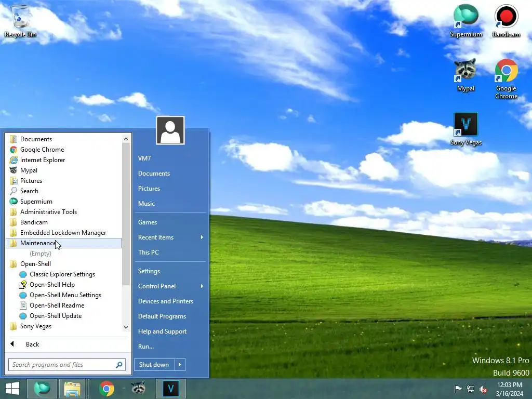The width and height of the screenshot is (532, 399).
Task: Open Supermium from the taskbar
Action: pyautogui.click(x=42, y=389)
